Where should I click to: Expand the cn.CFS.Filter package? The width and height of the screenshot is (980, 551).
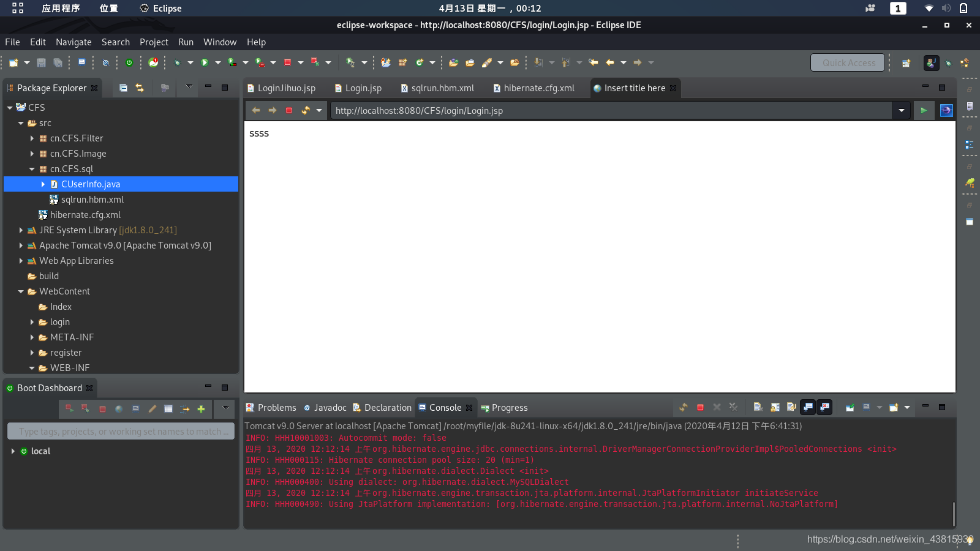(32, 138)
